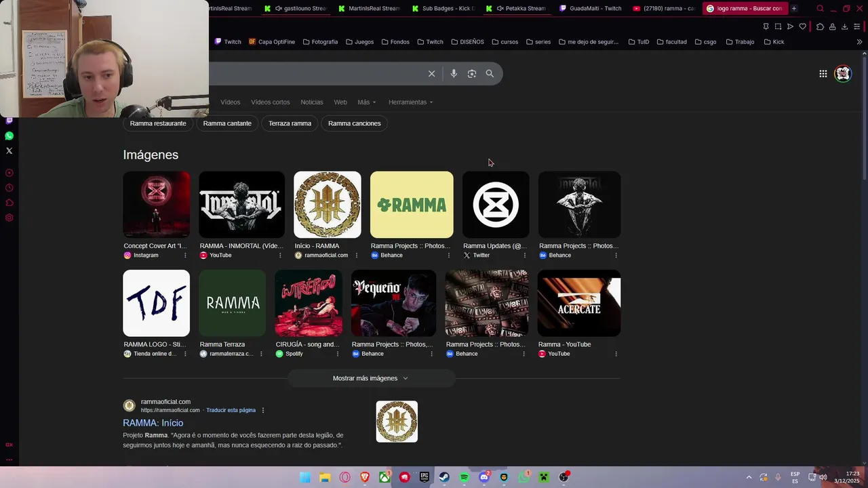Open more options for rammaoficial.com result
Screen dimensions: 868x488
(263, 410)
